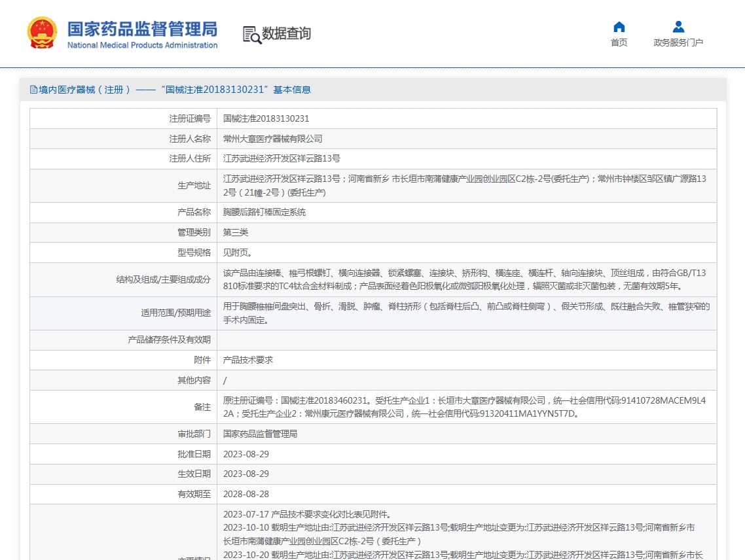Screen dimensions: 745x560
Task: Open the 政务服务门户 user icon
Action: (x=678, y=27)
